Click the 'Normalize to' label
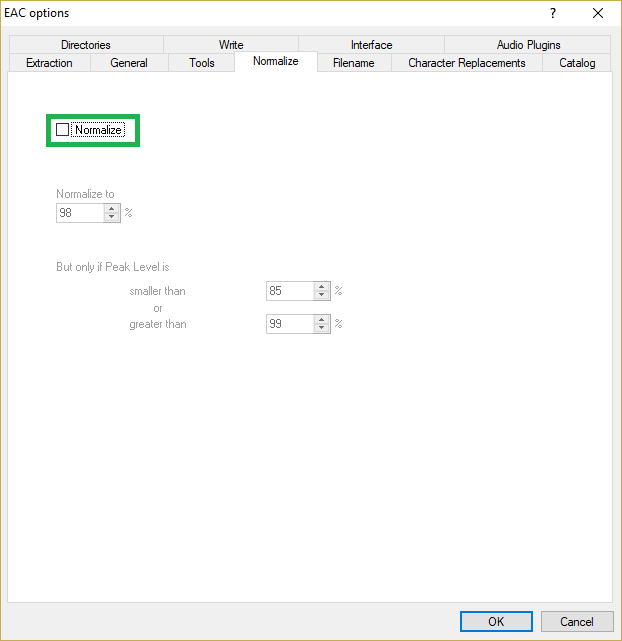622x641 pixels. [x=85, y=194]
